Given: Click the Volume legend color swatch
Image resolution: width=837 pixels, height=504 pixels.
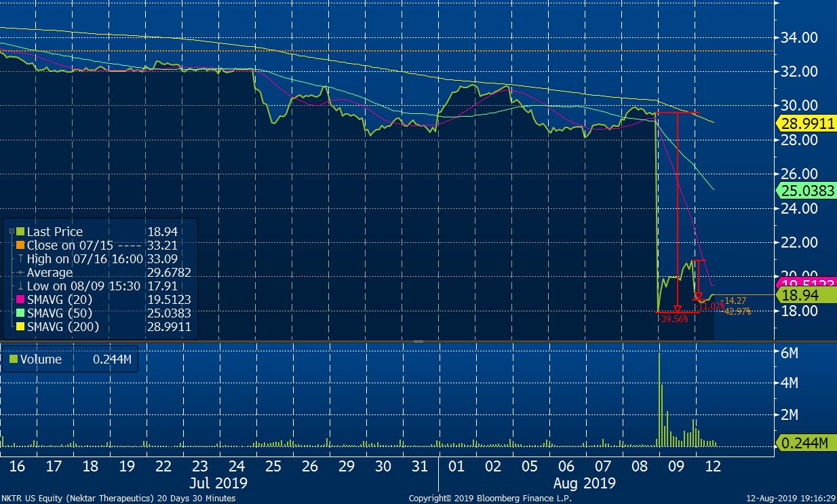Looking at the screenshot, I should point(14,360).
